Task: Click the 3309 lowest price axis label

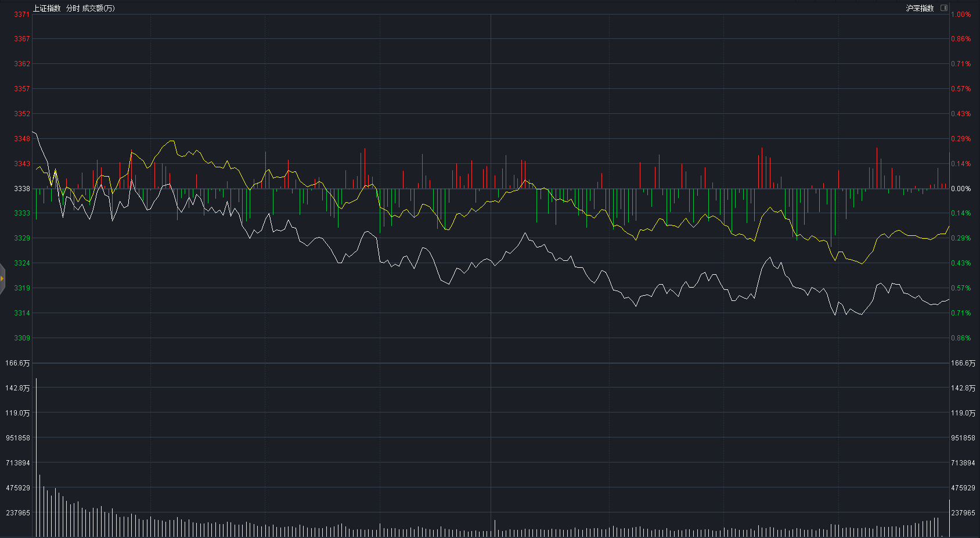Action: 22,338
